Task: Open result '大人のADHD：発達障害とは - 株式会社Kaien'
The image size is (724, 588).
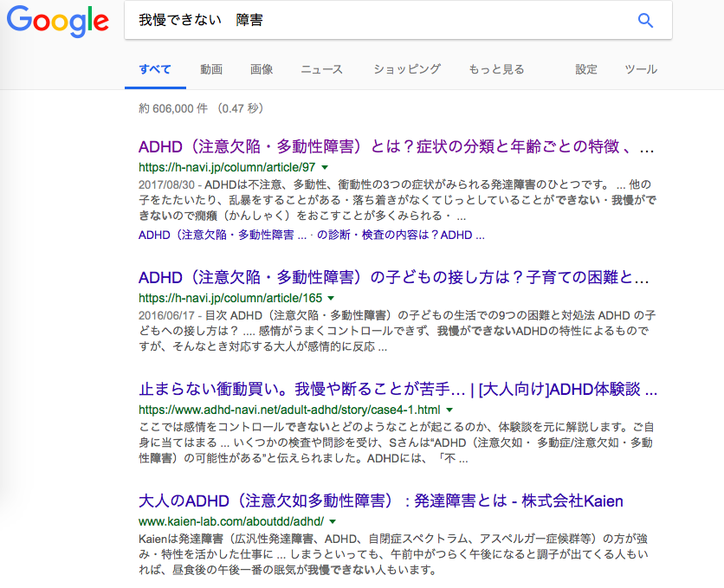Action: tap(381, 501)
